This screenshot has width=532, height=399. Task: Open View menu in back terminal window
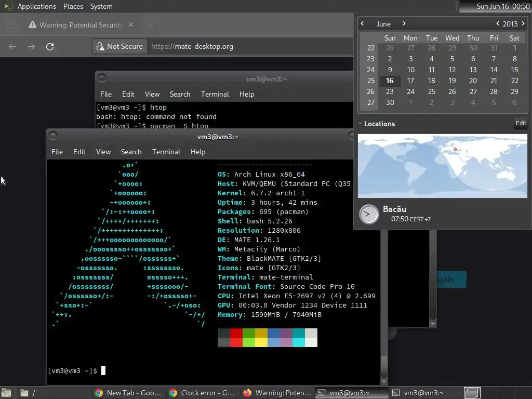[152, 95]
